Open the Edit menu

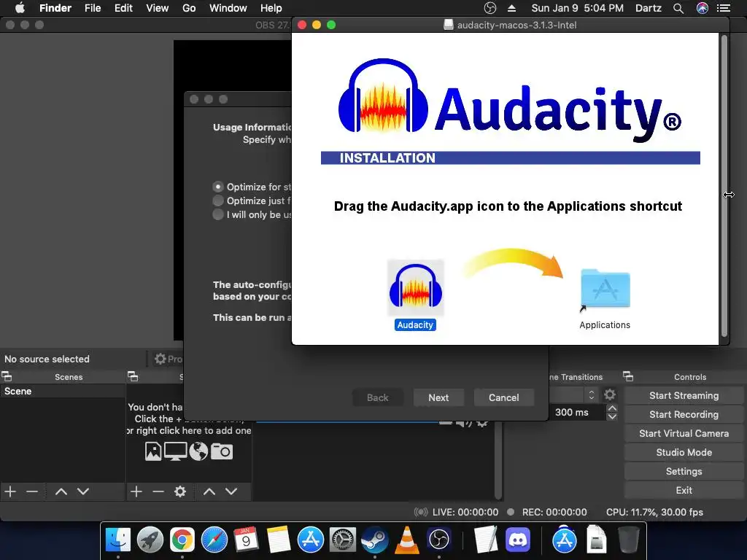click(123, 8)
